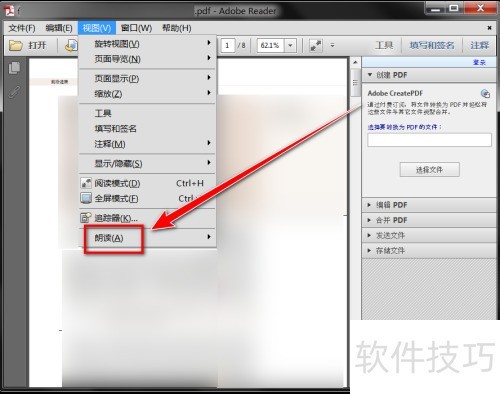Open the 显示/隐藏(S) submenu

[148, 164]
